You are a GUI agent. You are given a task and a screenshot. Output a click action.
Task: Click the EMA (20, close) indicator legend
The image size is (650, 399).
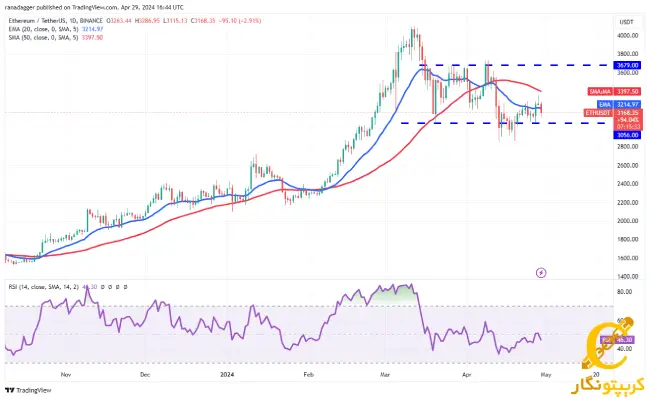(56, 29)
